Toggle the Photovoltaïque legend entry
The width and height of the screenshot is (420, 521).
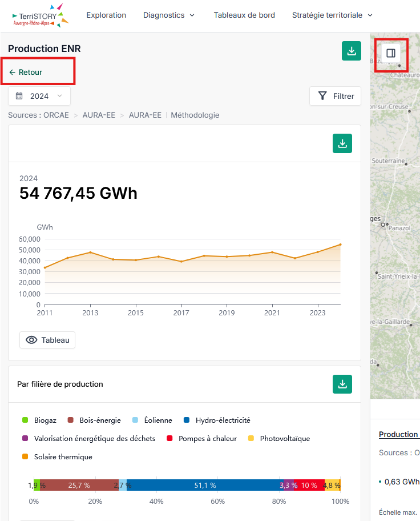click(x=279, y=438)
